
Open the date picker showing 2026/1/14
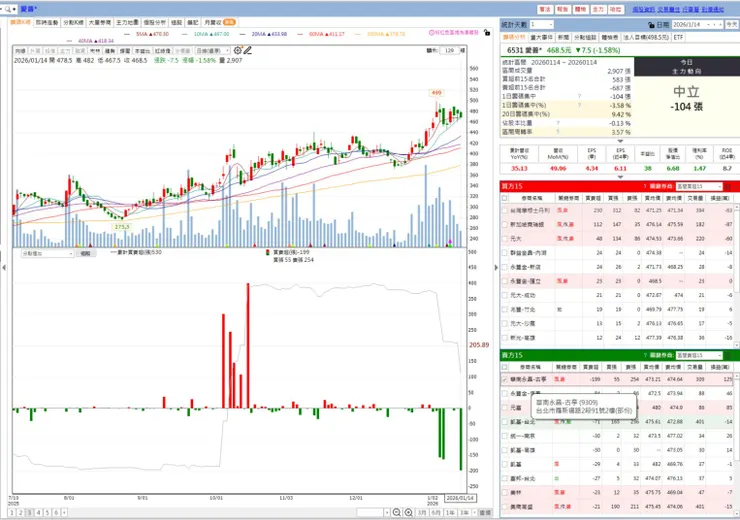pyautogui.click(x=697, y=25)
